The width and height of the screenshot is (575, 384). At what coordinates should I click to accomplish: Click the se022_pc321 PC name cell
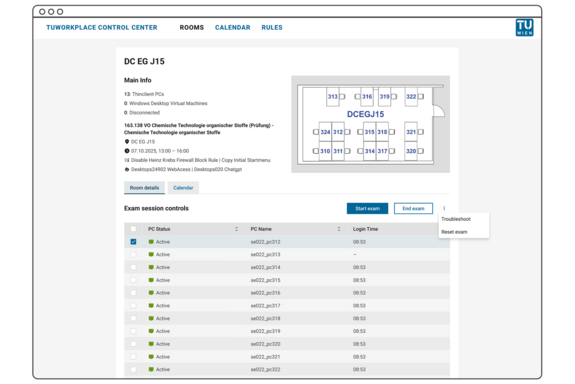click(265, 357)
